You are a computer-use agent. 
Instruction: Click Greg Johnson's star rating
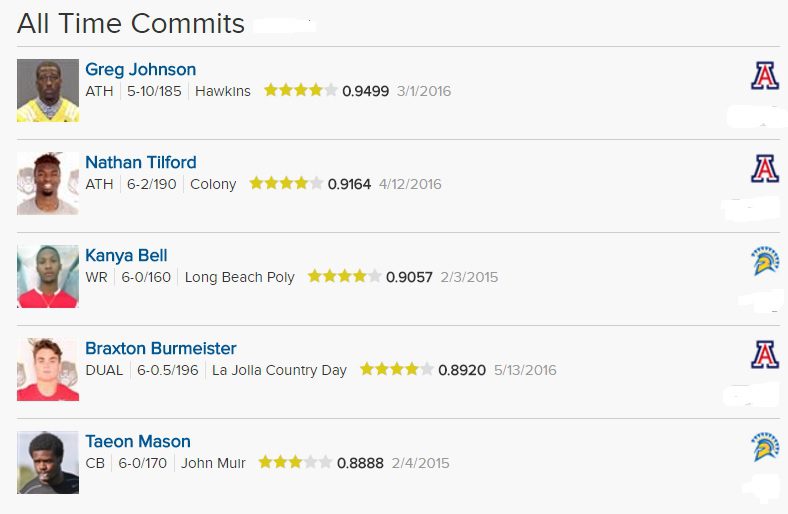point(300,91)
